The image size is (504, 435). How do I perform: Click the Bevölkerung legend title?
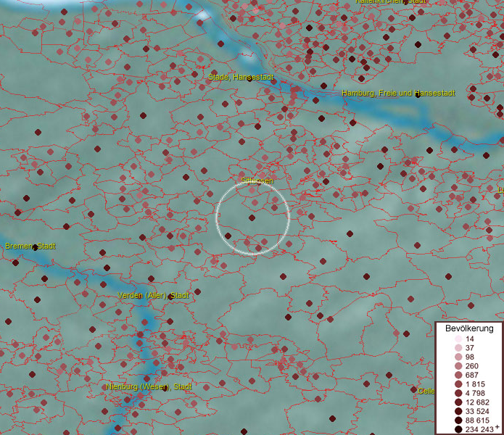469,328
